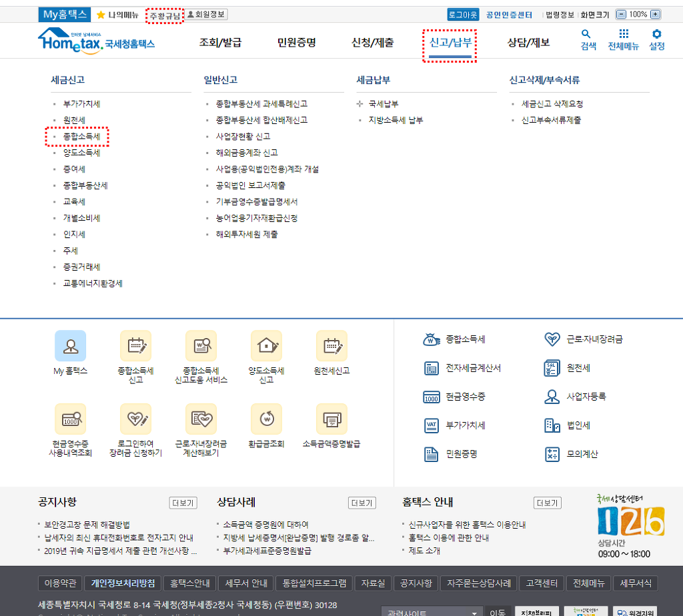Open the My홈택스 icon shortcut
683x616 pixels.
point(70,345)
